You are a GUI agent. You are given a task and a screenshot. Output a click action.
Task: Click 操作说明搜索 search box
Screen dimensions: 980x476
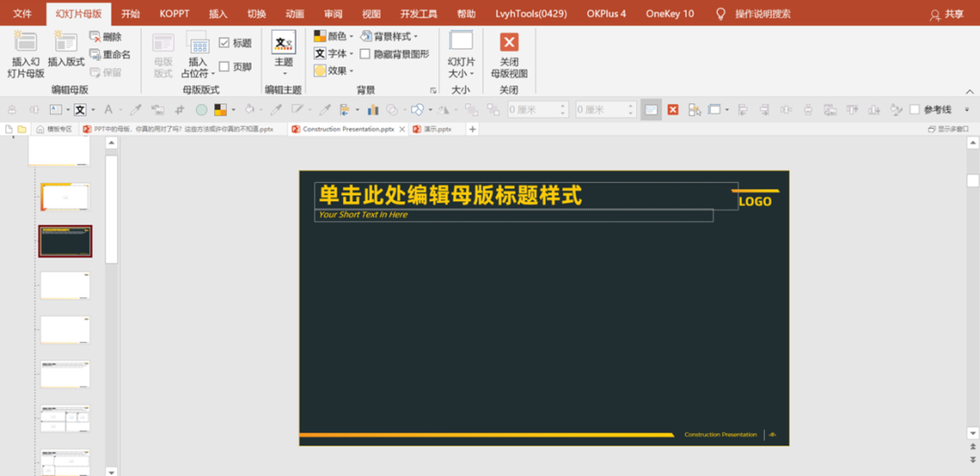pyautogui.click(x=762, y=14)
